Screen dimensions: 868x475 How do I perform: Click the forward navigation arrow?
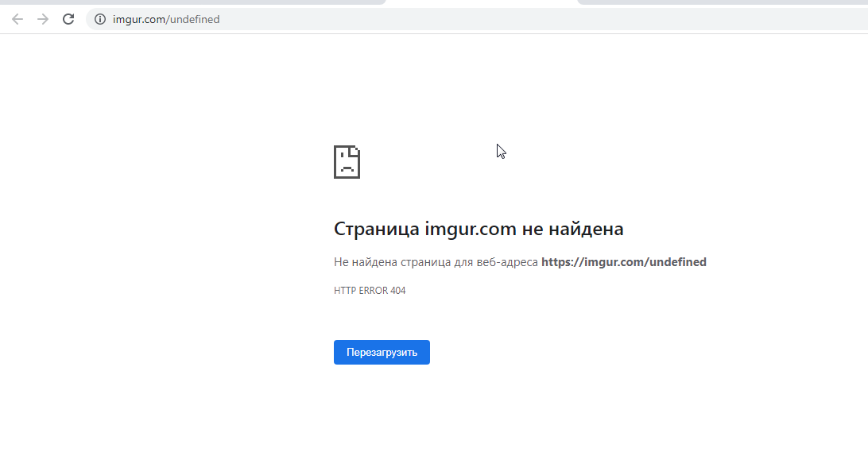click(42, 19)
